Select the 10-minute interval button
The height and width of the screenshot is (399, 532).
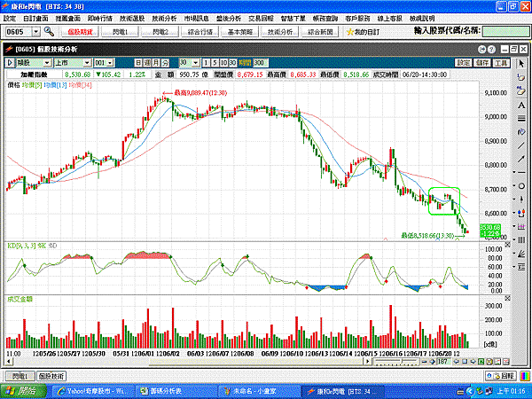pyautogui.click(x=223, y=63)
